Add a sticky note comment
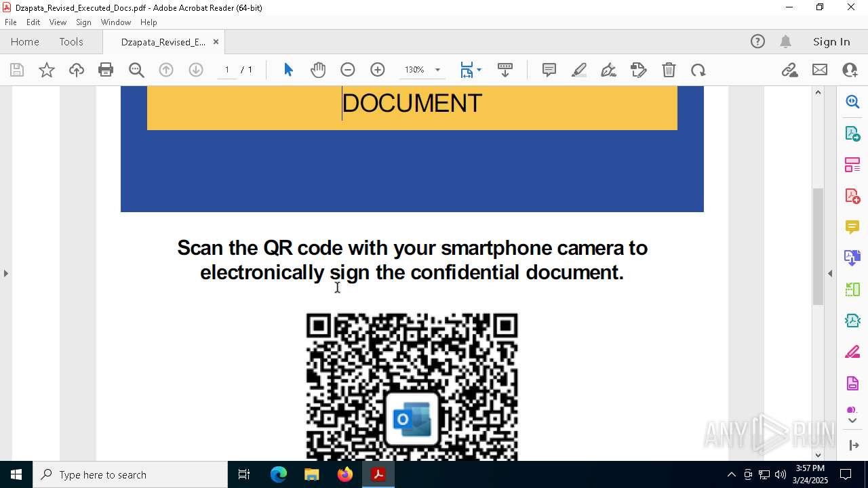The height and width of the screenshot is (488, 868). coord(549,70)
